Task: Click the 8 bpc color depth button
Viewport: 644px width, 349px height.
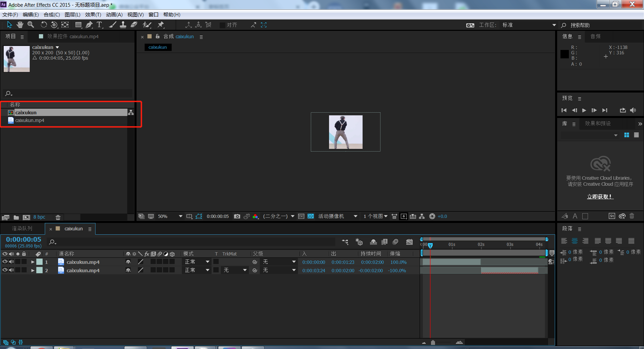Action: click(39, 217)
